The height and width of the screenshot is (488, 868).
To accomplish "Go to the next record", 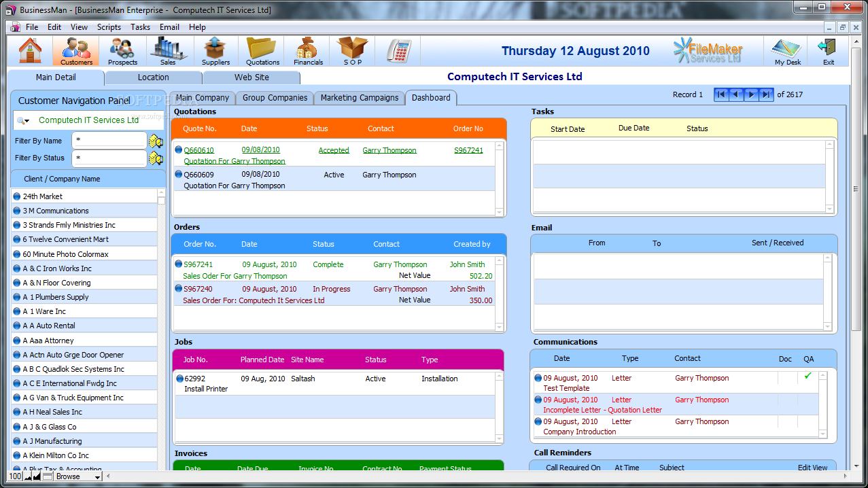I will (751, 94).
